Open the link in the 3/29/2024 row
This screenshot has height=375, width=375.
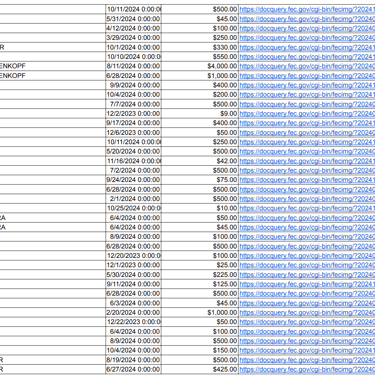307,38
